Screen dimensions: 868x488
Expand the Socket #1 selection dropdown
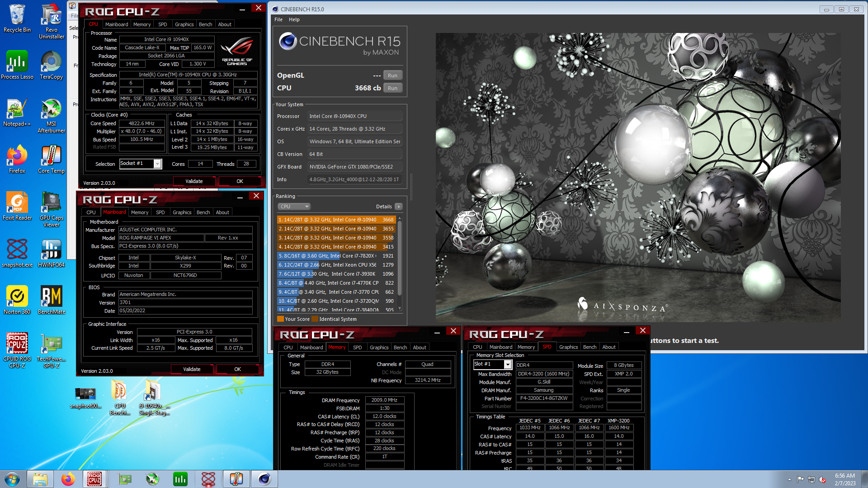click(157, 164)
